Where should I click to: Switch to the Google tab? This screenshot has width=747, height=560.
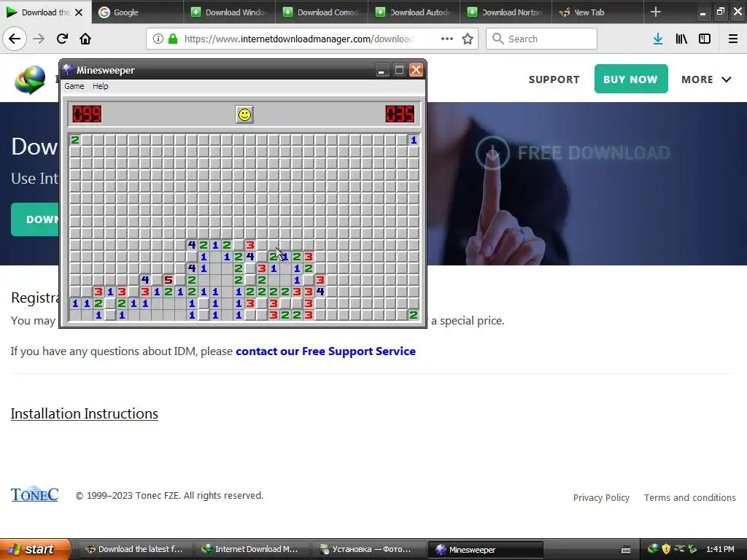(x=137, y=12)
